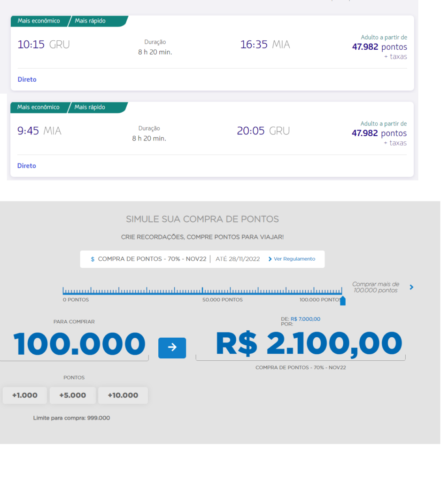
Task: Click Mais rápido tag on return flight
Action: coord(90,107)
